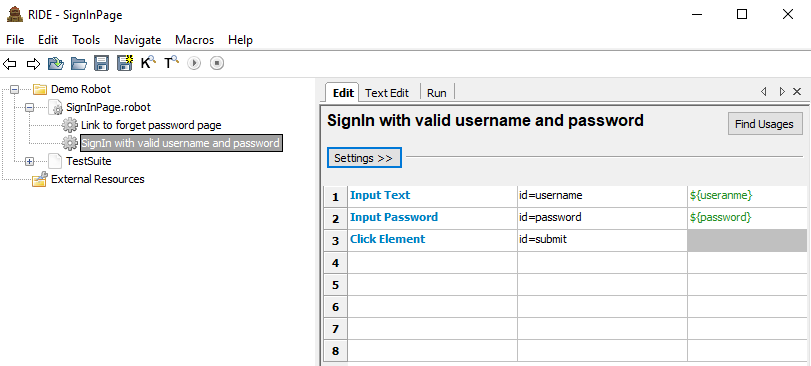Collapse the SignInPage.robot tree node
Screen dimensions: 811x366
(29, 107)
